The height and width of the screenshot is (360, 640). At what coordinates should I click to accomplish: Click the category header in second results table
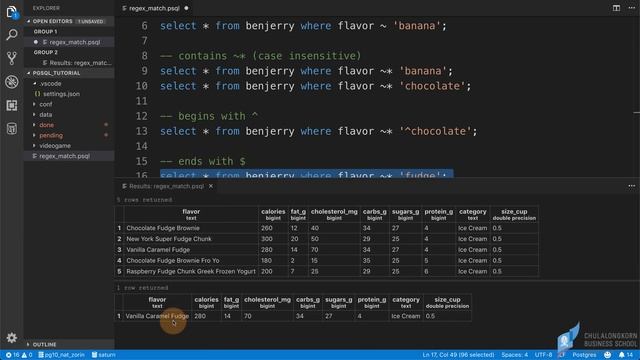406,302
